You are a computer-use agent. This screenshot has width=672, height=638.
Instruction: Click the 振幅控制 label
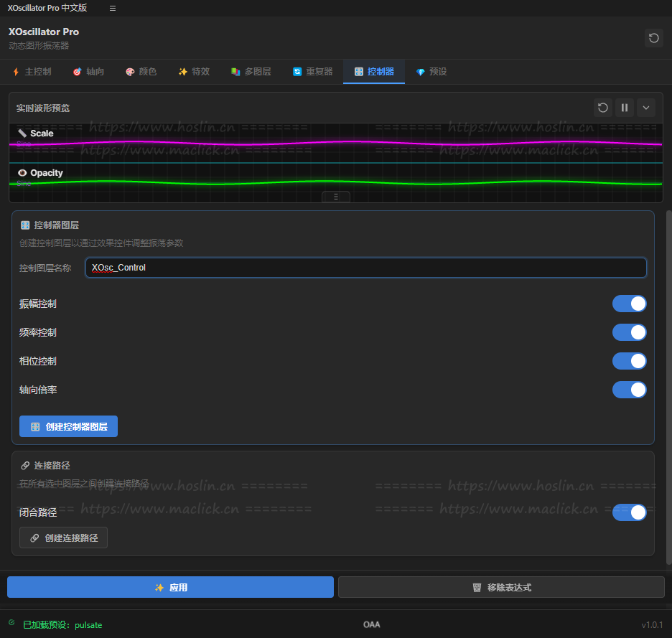38,304
